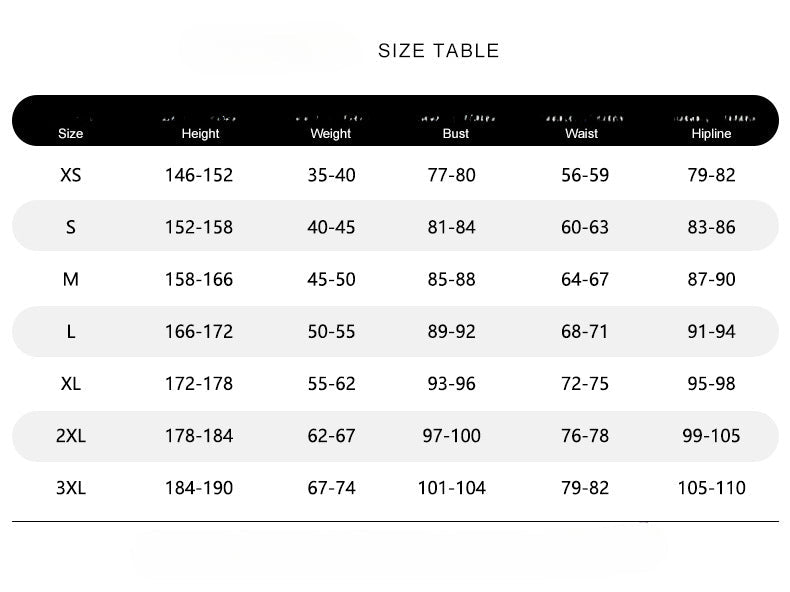Select height value 146-152
This screenshot has width=790, height=592.
[x=199, y=175]
